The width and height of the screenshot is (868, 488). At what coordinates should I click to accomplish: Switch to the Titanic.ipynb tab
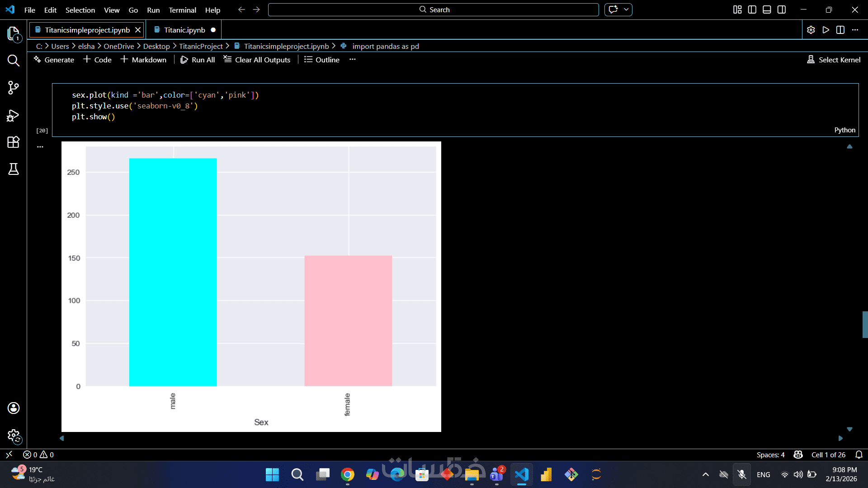click(184, 30)
